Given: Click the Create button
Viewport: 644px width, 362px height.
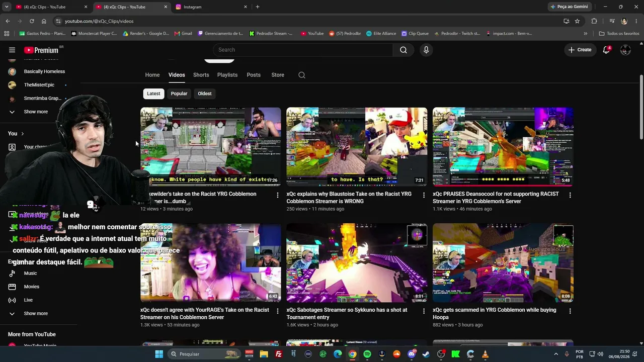Looking at the screenshot, I should (x=580, y=50).
